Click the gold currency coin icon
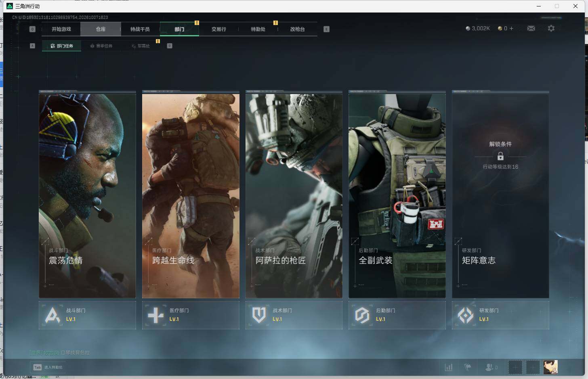The image size is (588, 379). 500,29
